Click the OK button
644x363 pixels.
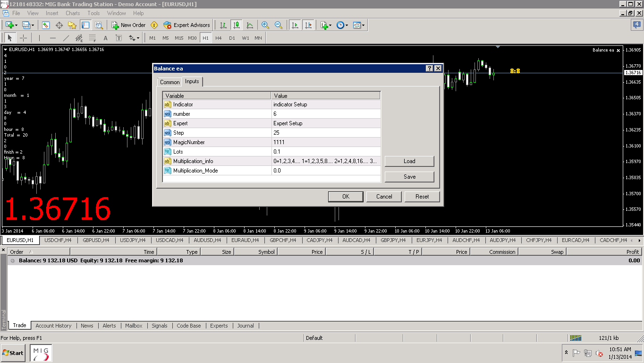(346, 197)
